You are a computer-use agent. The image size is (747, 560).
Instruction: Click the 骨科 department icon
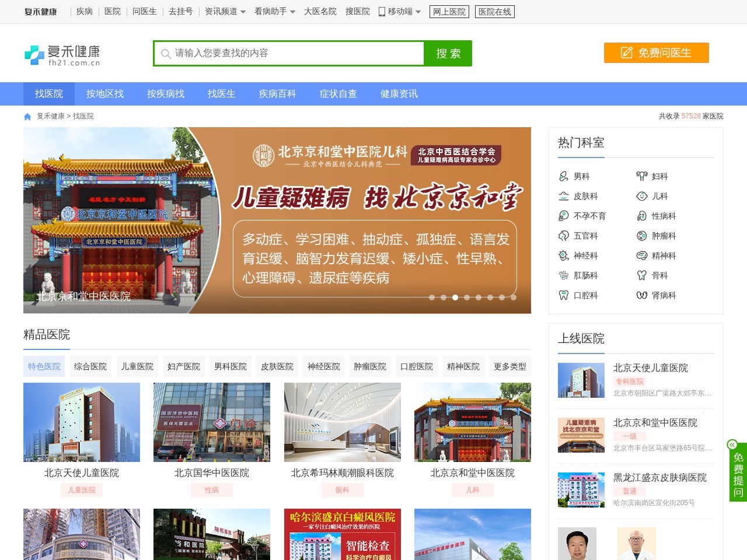641,275
